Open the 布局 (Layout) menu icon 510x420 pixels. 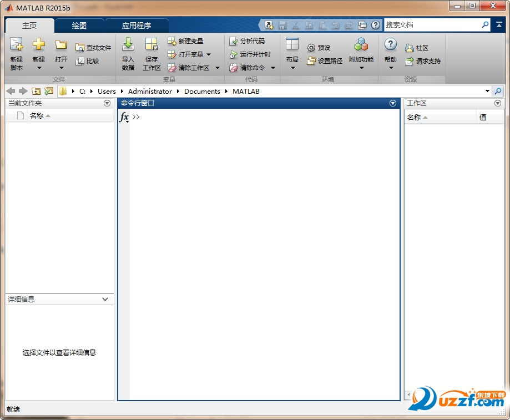(x=292, y=44)
